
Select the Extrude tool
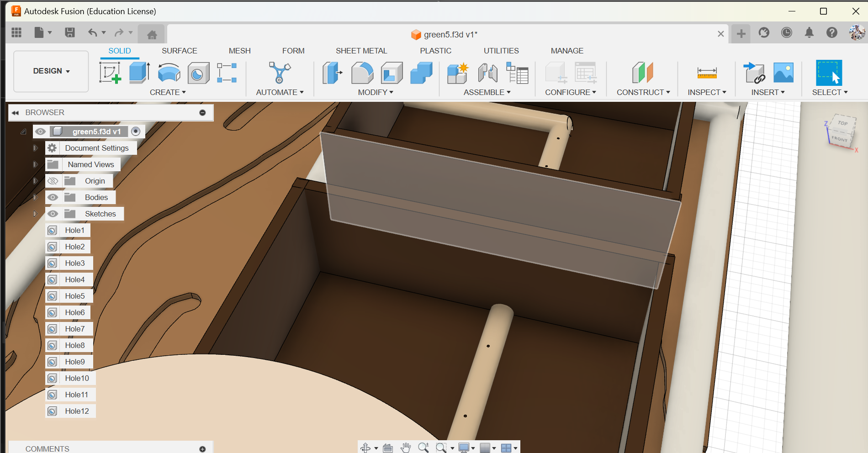[139, 73]
